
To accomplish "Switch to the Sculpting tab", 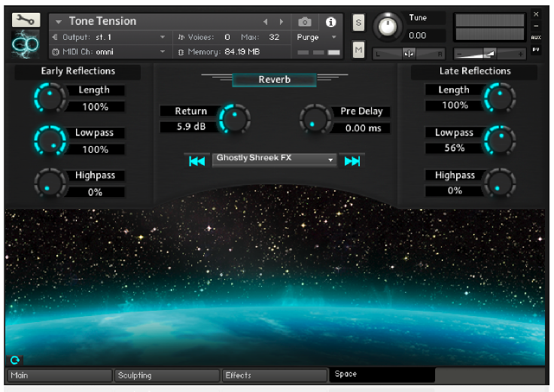I will [x=166, y=375].
